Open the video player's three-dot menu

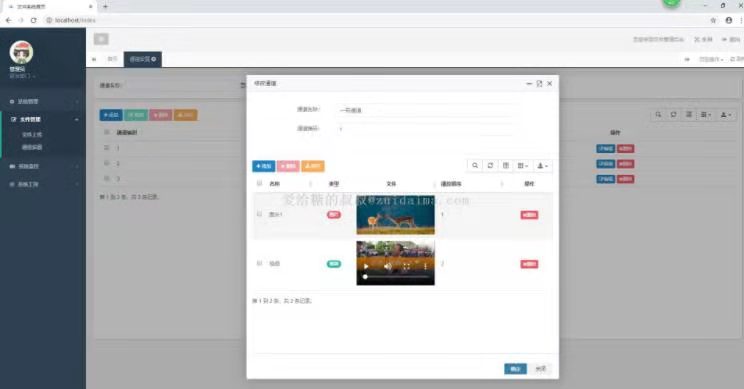coord(425,267)
